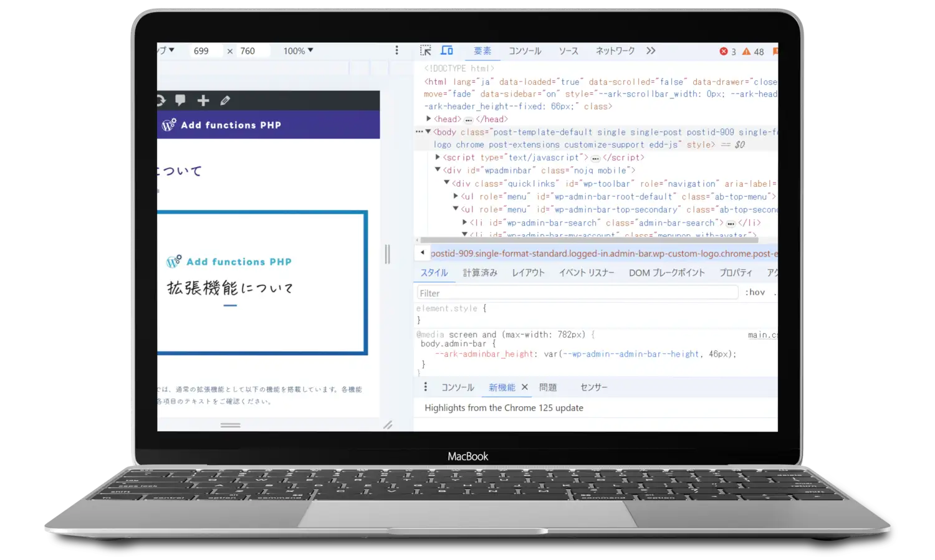Screen dimensions: 935x560
Task: Click the DOCTYPE html line
Action: tap(459, 69)
